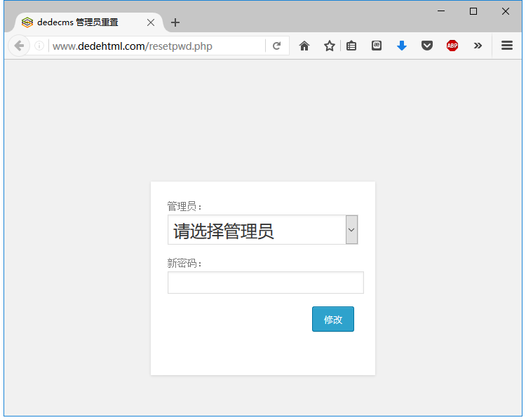Close the dedecms 管理员重置 tab
The height and width of the screenshot is (420, 526).
pyautogui.click(x=150, y=22)
